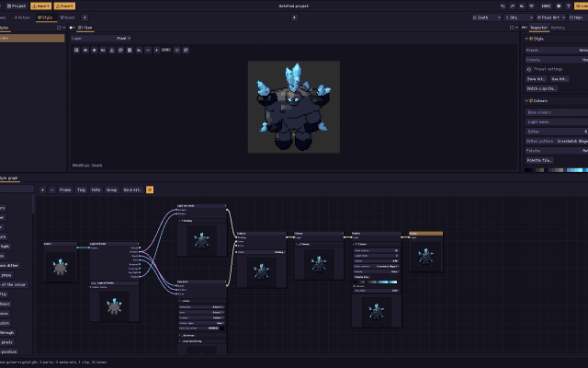
Task: Add a node with the graph plus button
Action: (x=42, y=190)
